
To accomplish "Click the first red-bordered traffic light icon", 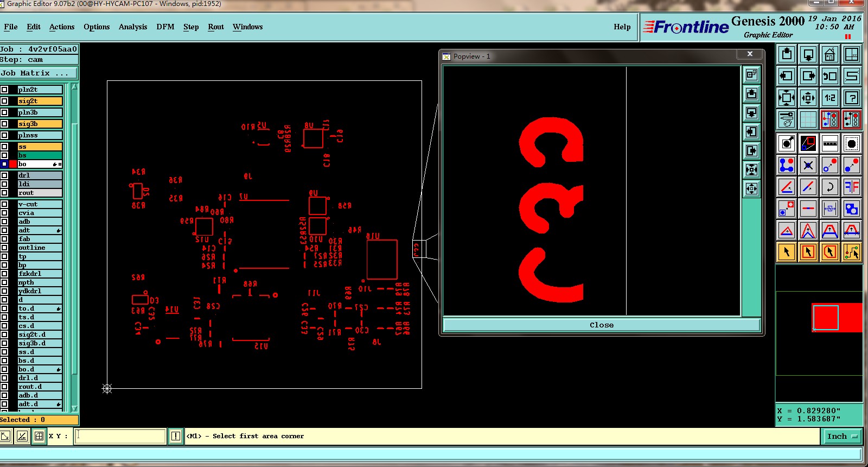I will pyautogui.click(x=830, y=119).
